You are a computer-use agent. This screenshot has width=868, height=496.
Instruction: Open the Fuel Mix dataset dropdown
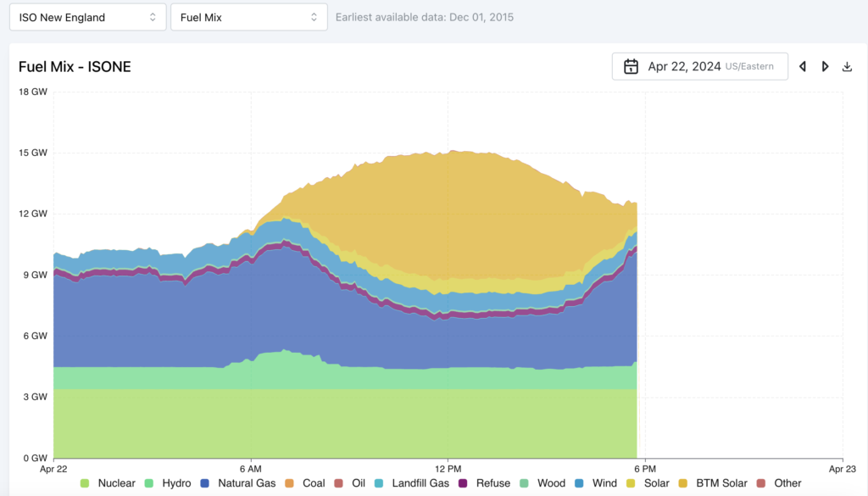[x=249, y=17]
